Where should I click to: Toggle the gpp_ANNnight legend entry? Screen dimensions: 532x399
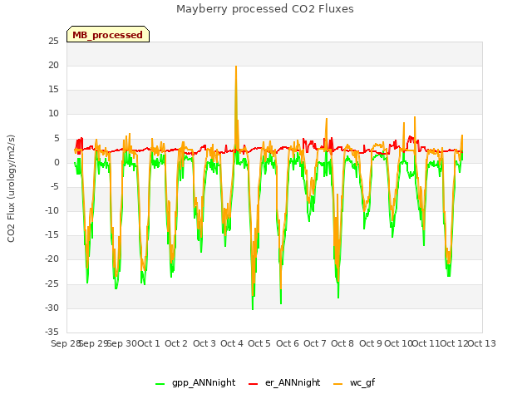click(x=195, y=382)
